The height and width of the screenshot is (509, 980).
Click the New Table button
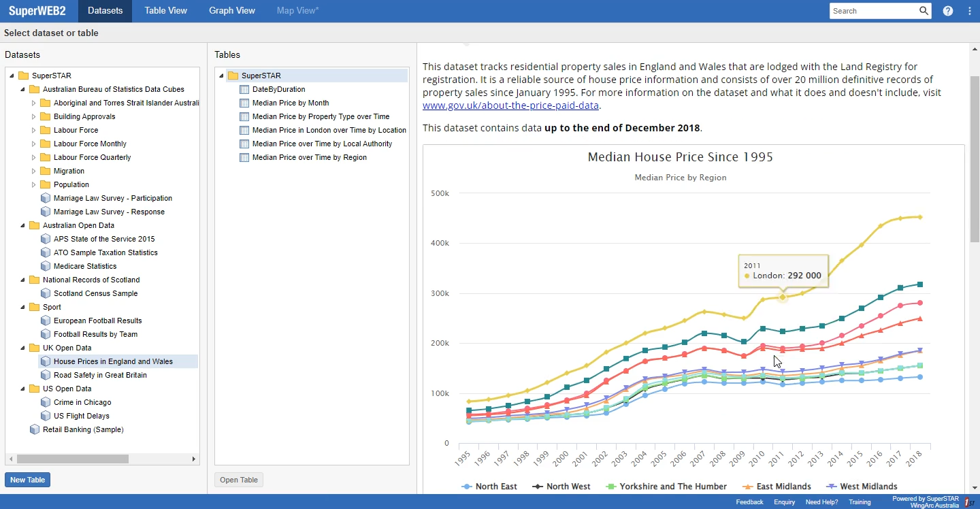(27, 480)
